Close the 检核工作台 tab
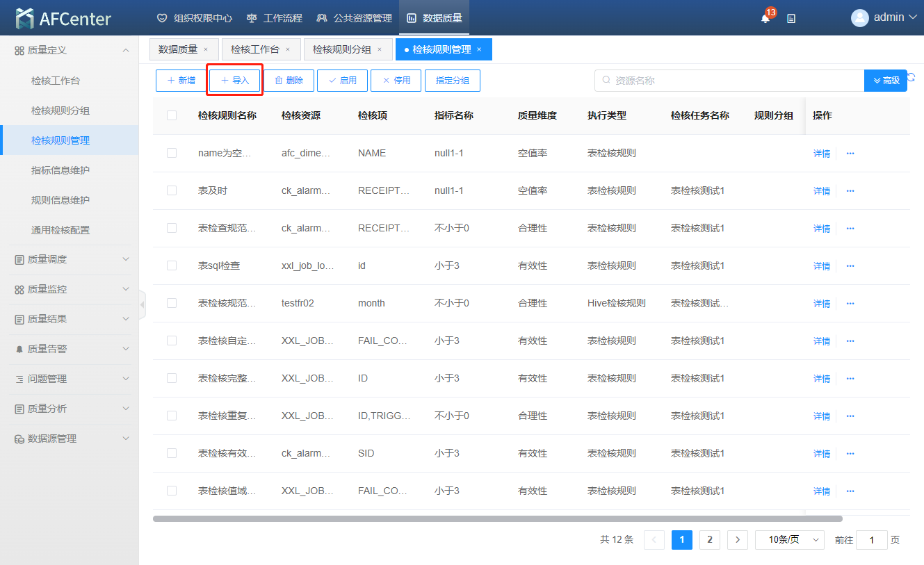Image resolution: width=924 pixels, height=565 pixels. pyautogui.click(x=288, y=49)
